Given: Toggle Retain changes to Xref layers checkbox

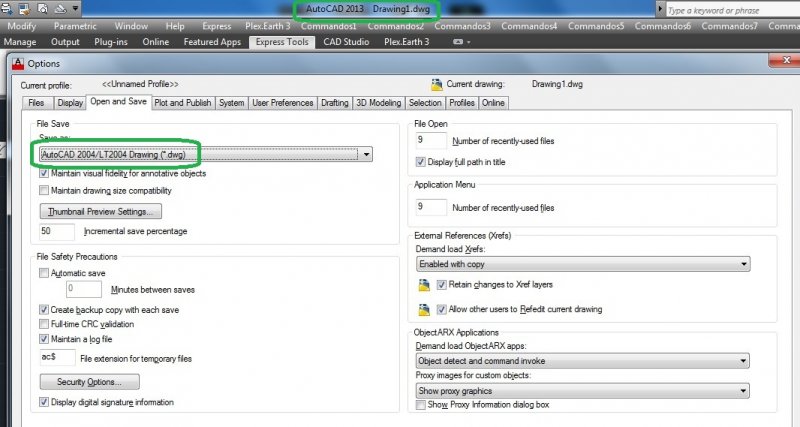Looking at the screenshot, I should click(442, 285).
